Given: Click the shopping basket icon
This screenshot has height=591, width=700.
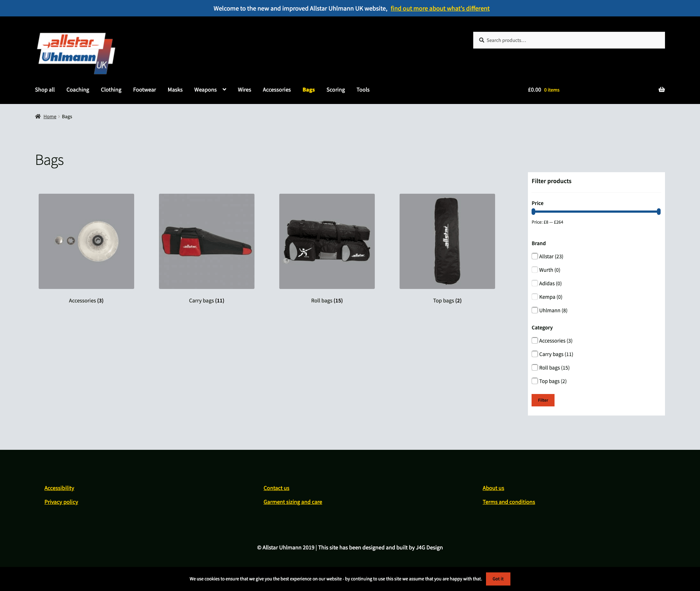Looking at the screenshot, I should 661,90.
